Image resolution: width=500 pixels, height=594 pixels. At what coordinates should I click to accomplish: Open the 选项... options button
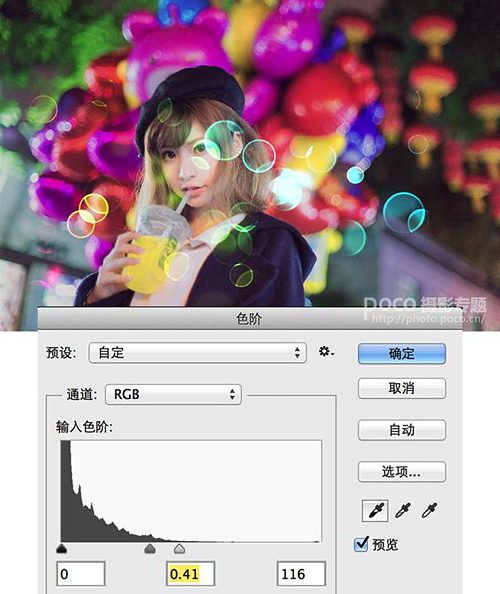coord(402,472)
